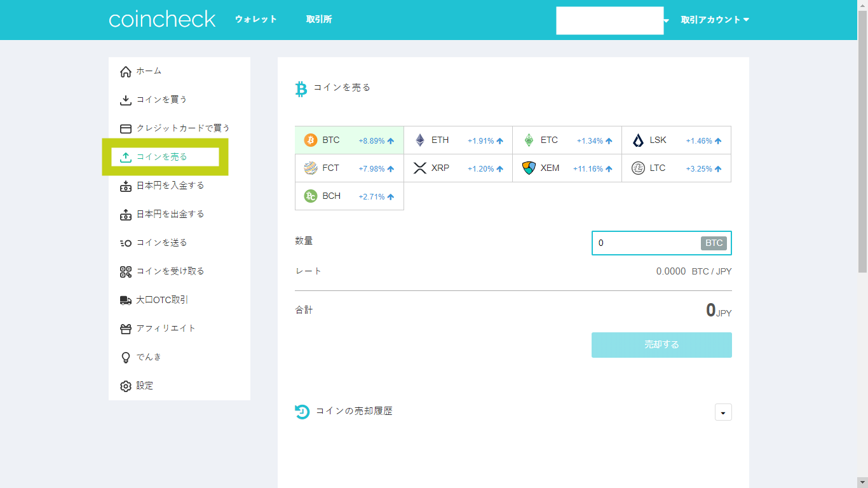Select BCH coin tile

click(x=349, y=196)
